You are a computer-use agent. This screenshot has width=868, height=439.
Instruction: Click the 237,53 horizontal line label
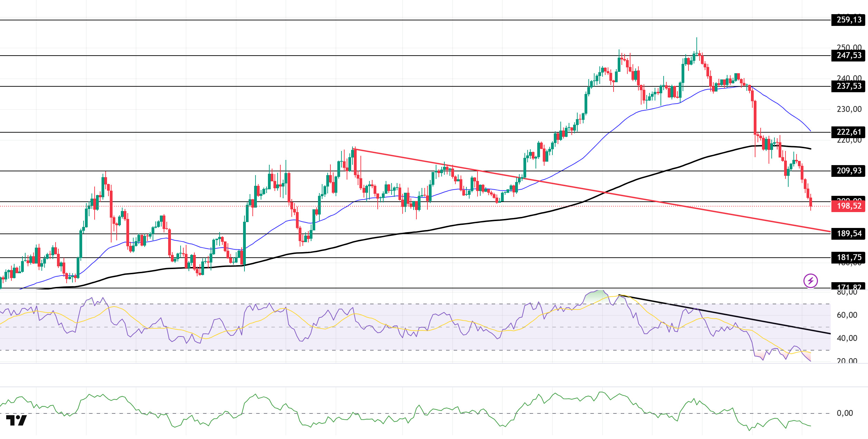point(849,86)
